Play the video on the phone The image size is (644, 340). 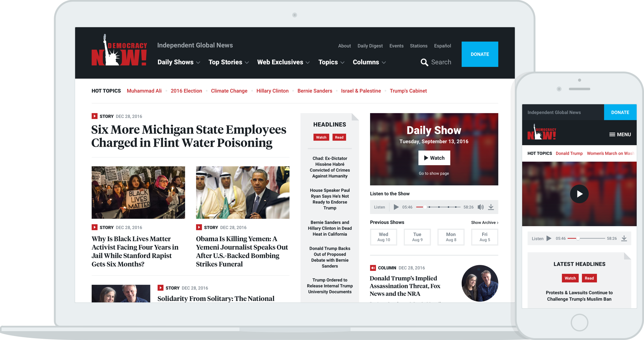click(x=579, y=194)
